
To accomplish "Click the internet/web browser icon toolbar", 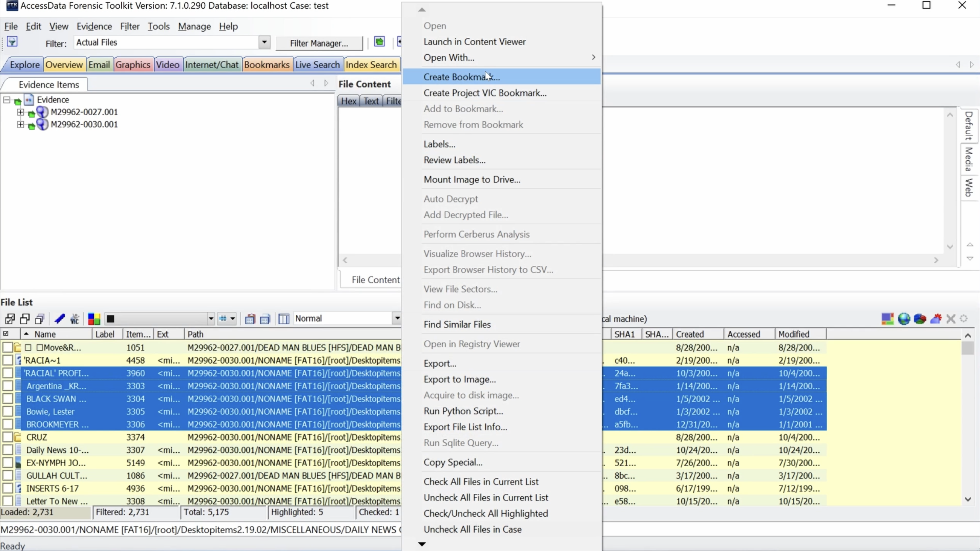I will (904, 318).
